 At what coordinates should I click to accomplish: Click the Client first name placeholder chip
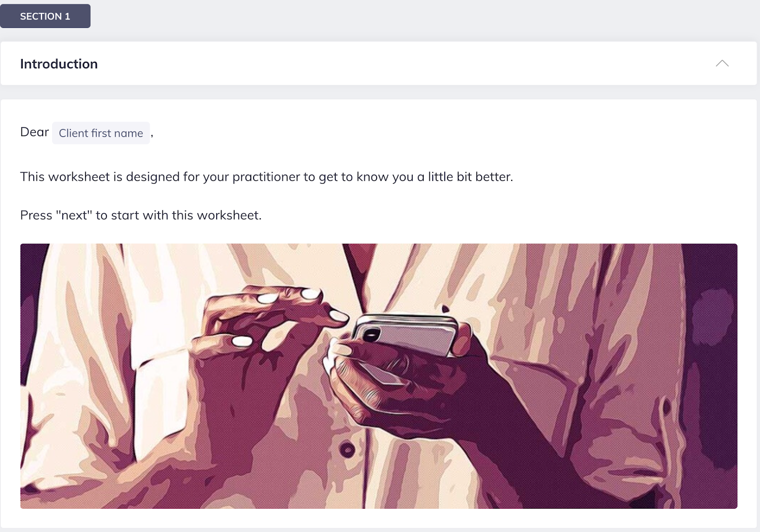101,133
